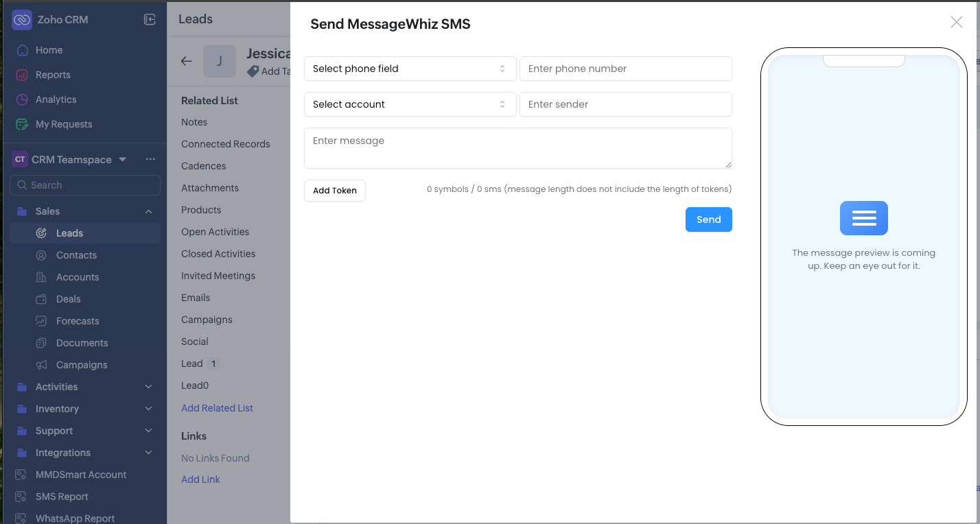Open the CRM Teamspace dropdown arrow

pos(123,160)
